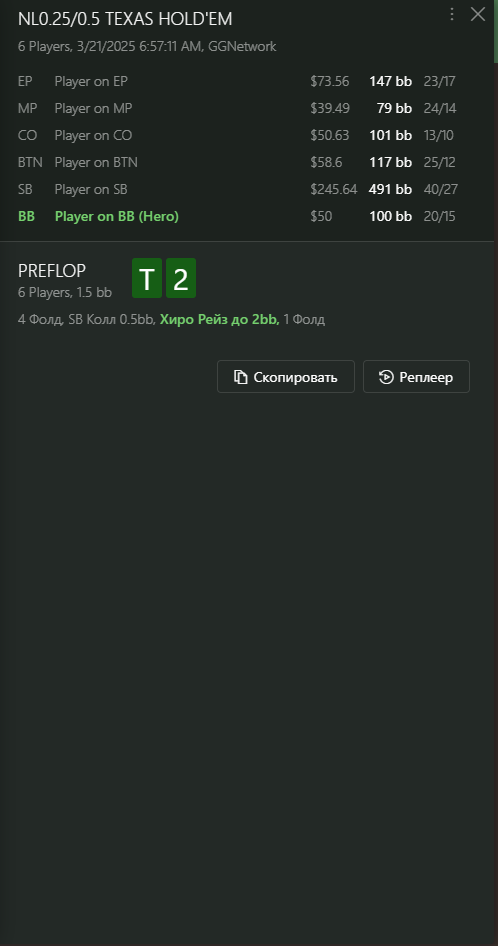Select the 2 hole card
498x946 pixels.
click(180, 278)
